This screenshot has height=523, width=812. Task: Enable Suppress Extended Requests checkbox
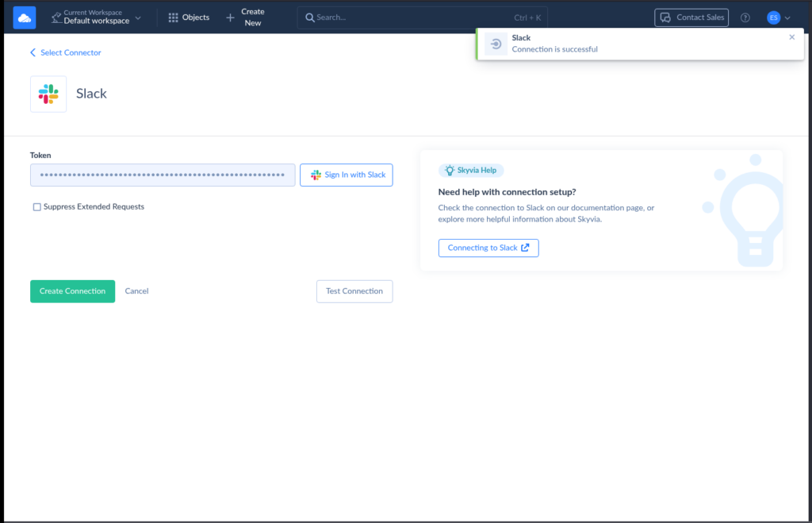pos(36,207)
